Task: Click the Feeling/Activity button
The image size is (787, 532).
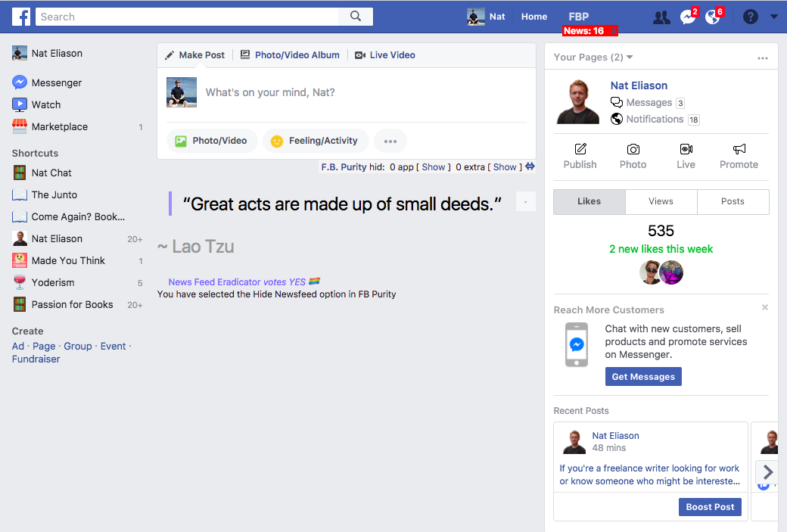Action: (x=316, y=141)
